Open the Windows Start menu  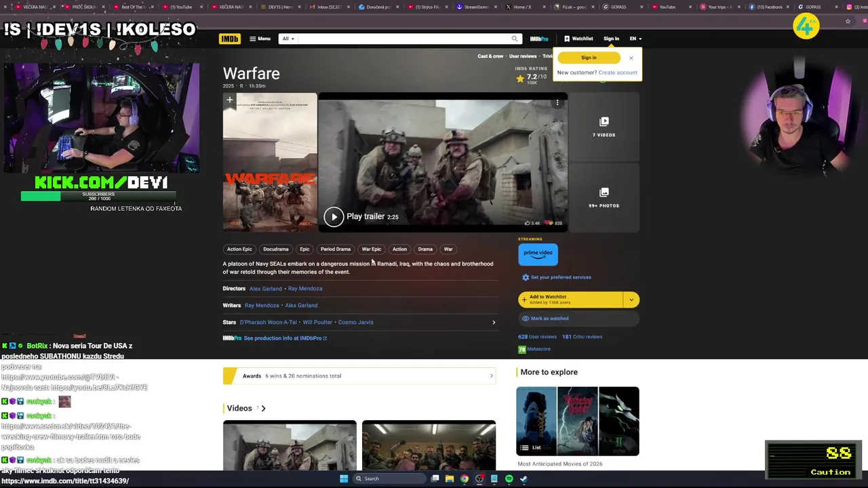[344, 479]
